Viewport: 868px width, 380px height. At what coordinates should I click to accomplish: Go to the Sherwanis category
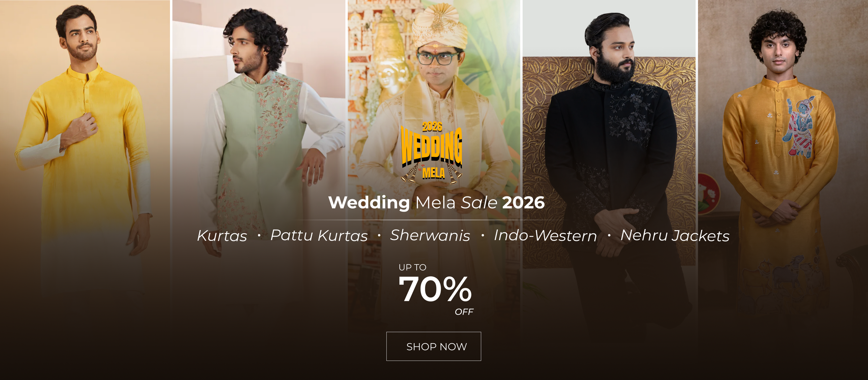pos(430,236)
